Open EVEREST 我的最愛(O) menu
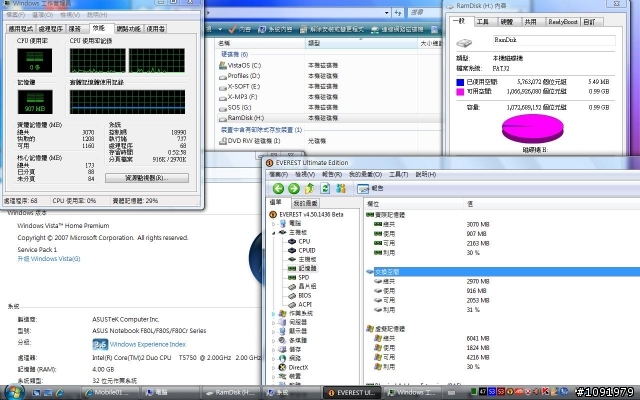 [365, 174]
